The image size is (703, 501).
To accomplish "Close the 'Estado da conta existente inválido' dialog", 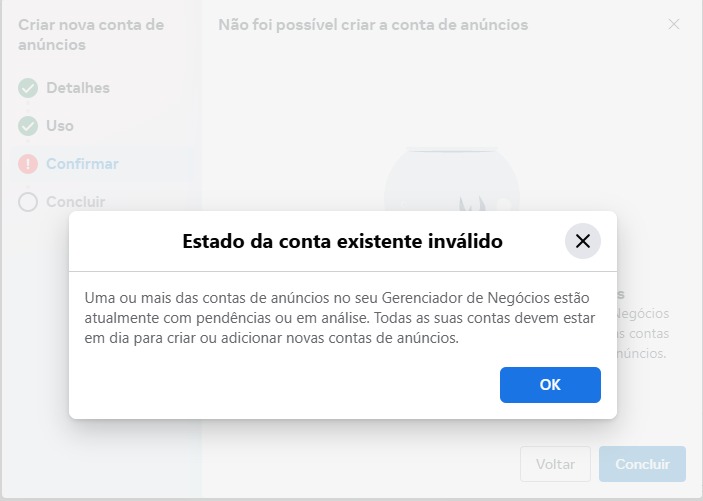I will click(582, 241).
